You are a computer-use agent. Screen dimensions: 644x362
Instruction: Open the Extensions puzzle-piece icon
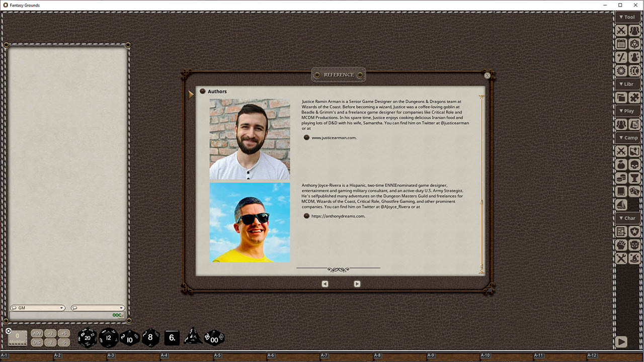click(x=635, y=97)
